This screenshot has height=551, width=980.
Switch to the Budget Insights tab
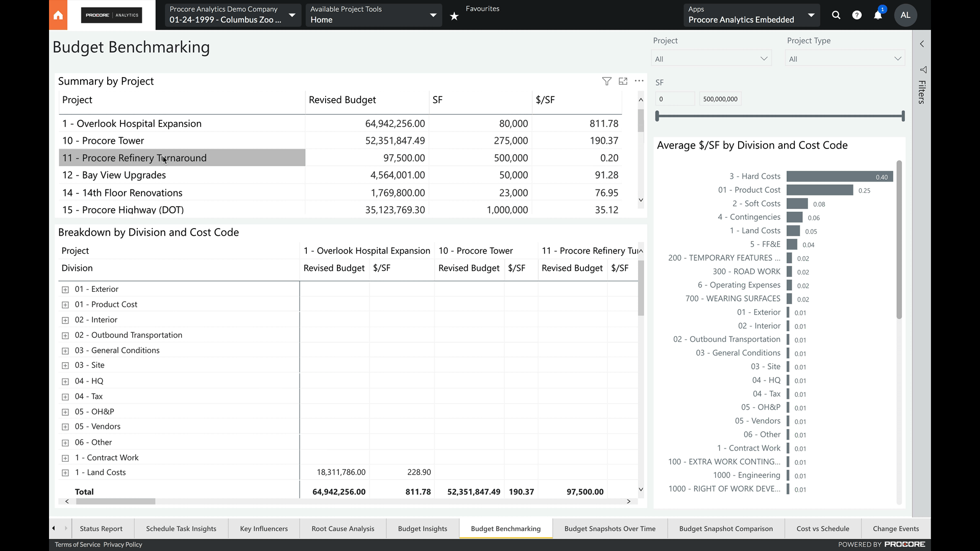pos(422,529)
